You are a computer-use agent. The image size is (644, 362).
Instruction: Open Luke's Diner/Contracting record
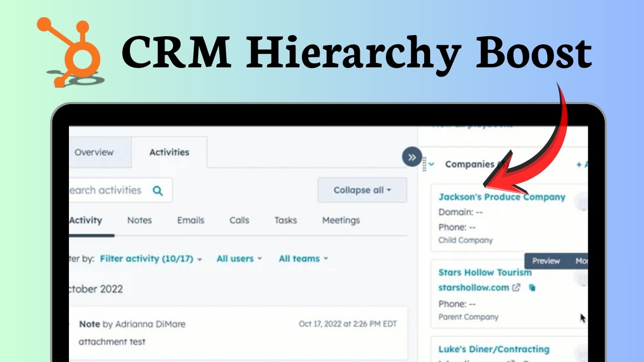[494, 349]
